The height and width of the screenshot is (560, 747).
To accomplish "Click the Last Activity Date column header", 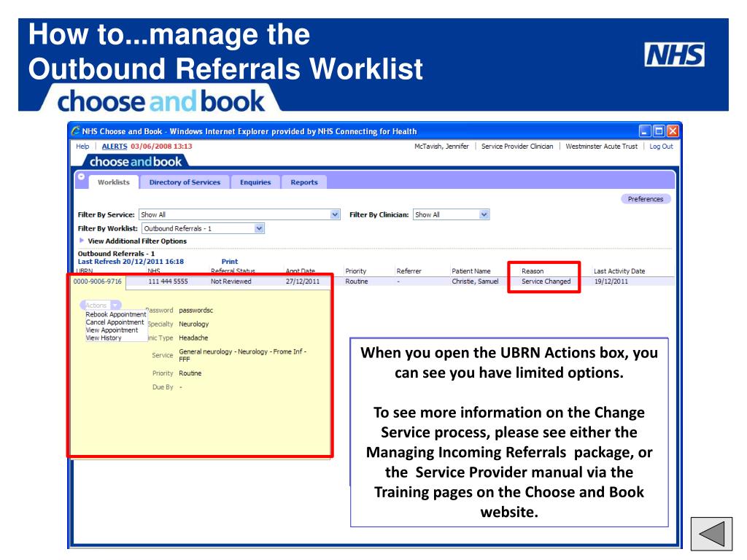I will pos(619,271).
